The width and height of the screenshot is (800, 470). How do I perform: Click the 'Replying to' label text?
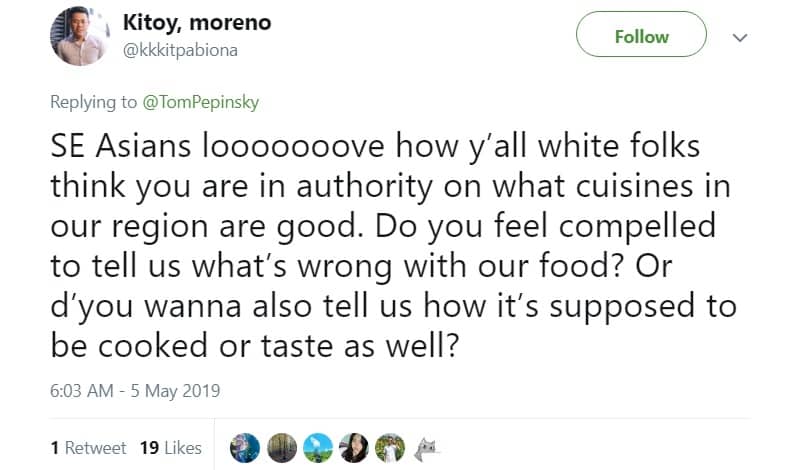(x=93, y=102)
